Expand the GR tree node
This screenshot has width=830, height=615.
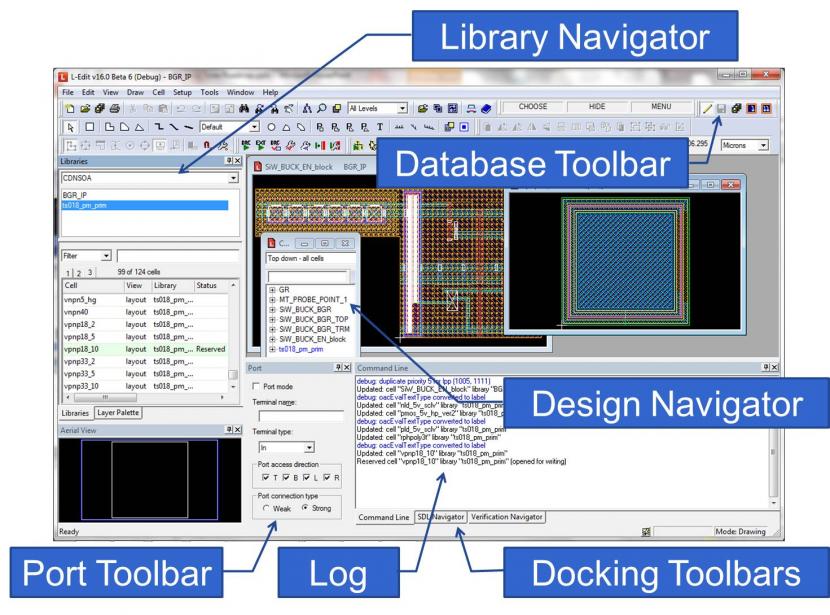272,290
